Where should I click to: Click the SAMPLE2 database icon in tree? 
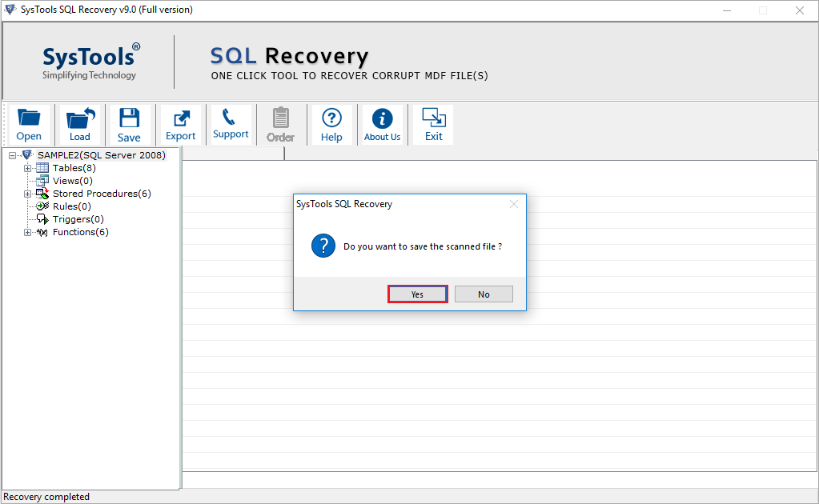coord(27,155)
